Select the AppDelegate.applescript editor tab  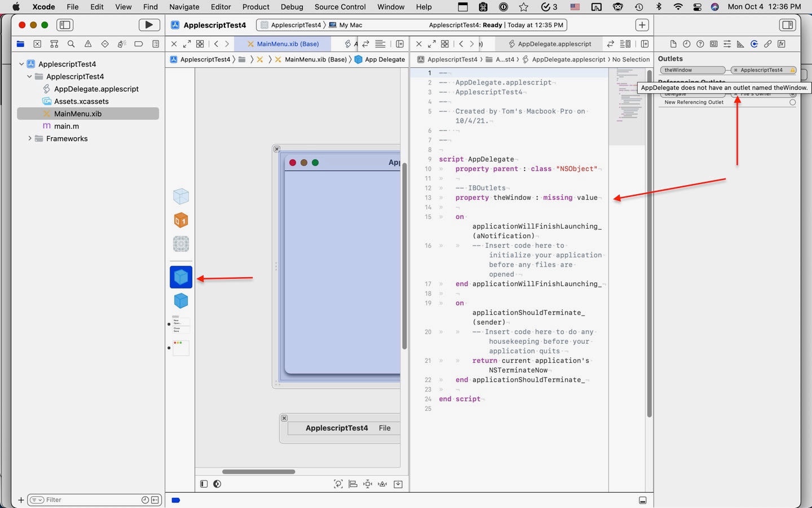coord(549,43)
